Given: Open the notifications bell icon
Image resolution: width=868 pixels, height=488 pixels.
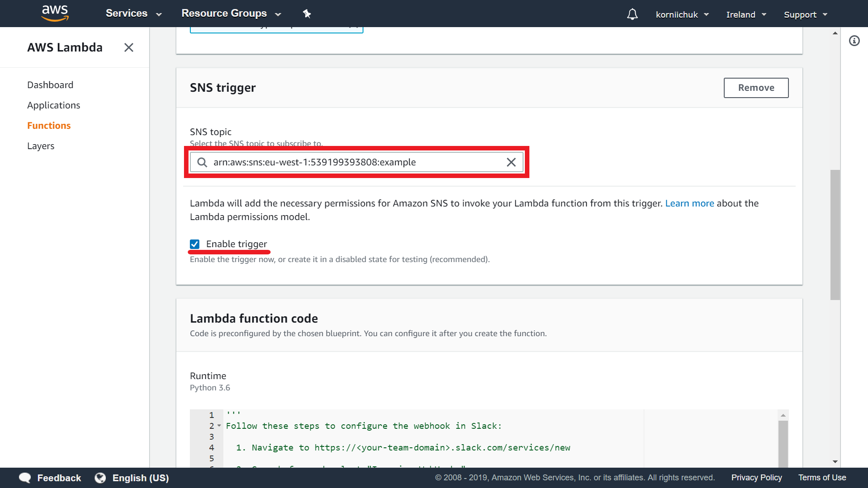Looking at the screenshot, I should [632, 14].
